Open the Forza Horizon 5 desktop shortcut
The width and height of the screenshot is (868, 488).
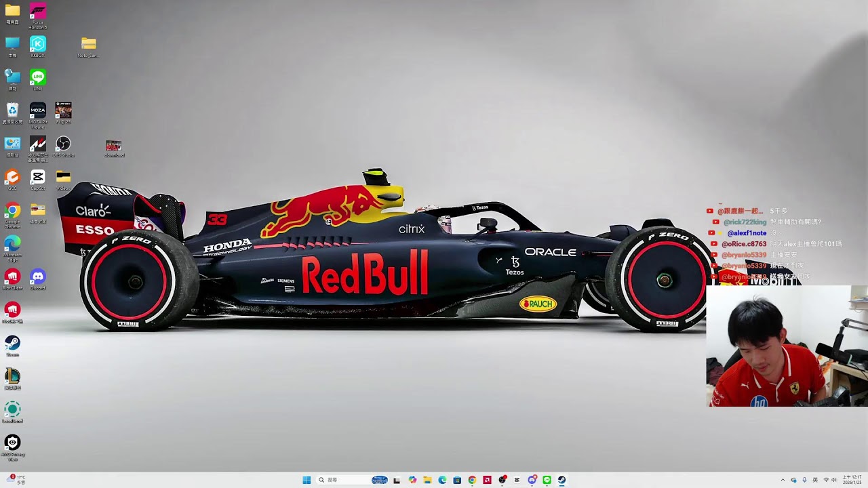coord(38,15)
